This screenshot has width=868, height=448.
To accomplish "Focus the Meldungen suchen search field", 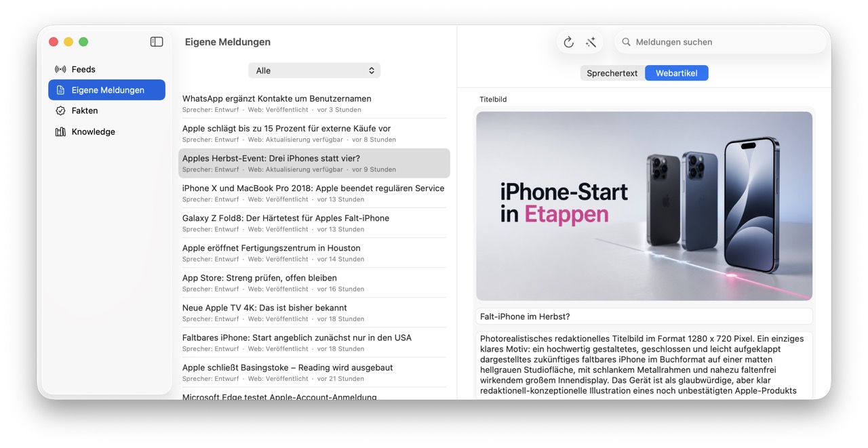I will [719, 42].
